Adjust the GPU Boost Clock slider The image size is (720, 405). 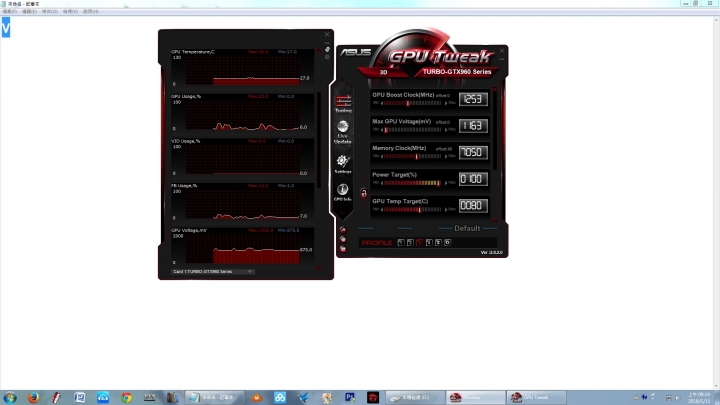point(413,103)
